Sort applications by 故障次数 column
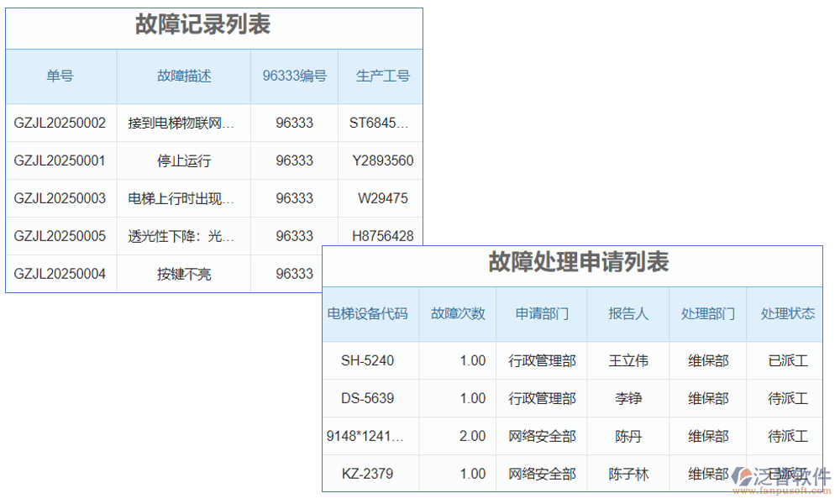 458,314
